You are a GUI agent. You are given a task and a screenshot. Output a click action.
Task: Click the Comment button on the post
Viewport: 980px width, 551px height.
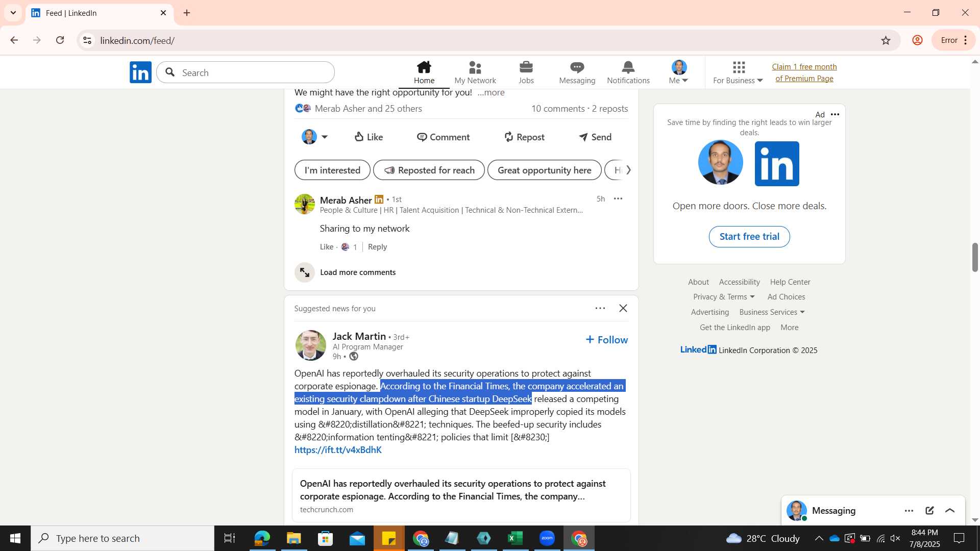pyautogui.click(x=443, y=137)
